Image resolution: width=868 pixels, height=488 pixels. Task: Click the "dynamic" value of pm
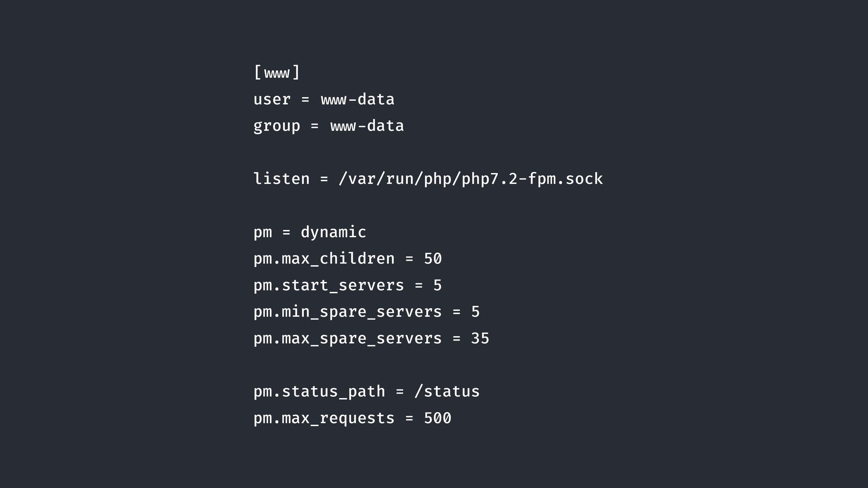pyautogui.click(x=333, y=232)
